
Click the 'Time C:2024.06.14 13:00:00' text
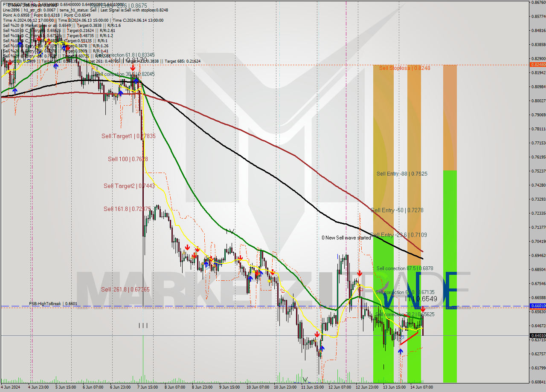click(139, 20)
